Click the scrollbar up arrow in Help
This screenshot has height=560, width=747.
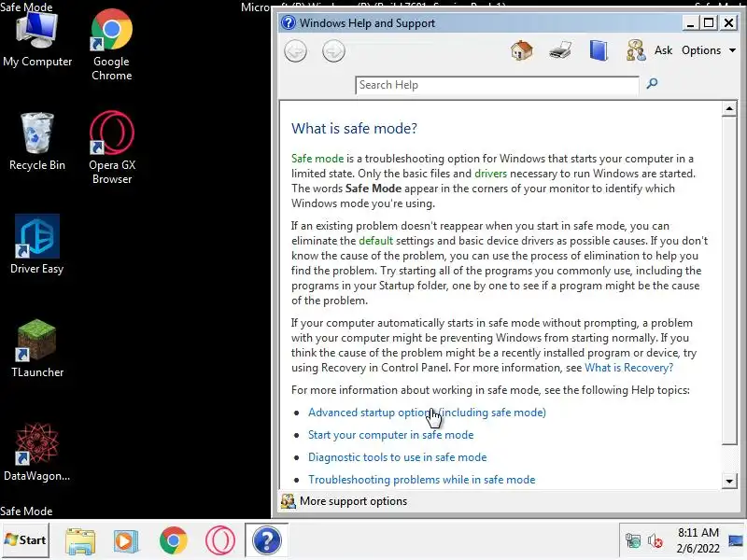(729, 109)
